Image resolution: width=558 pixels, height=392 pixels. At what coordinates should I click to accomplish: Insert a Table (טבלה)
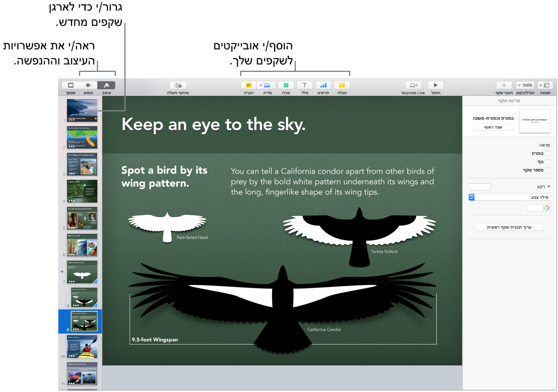(x=342, y=86)
